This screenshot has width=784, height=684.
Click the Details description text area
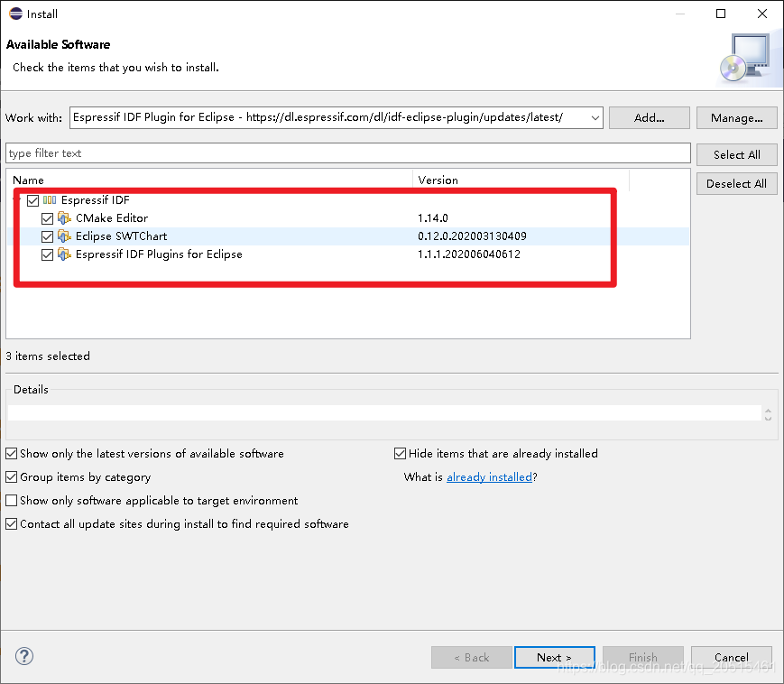coord(384,413)
